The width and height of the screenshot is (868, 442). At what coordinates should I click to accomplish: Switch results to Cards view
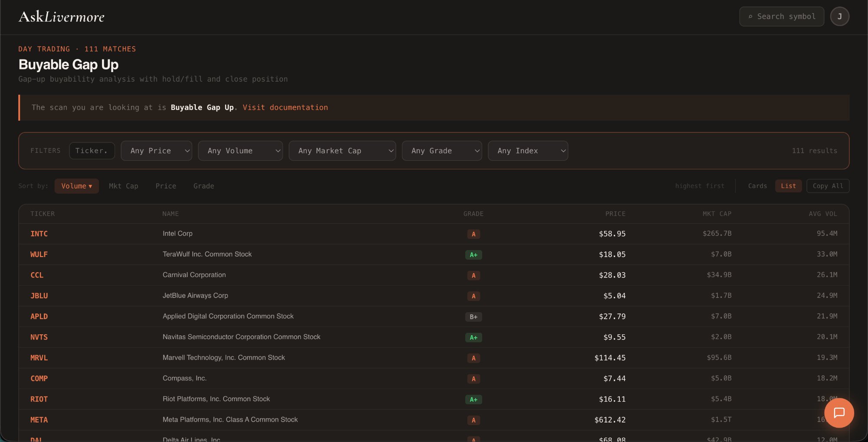click(x=757, y=186)
